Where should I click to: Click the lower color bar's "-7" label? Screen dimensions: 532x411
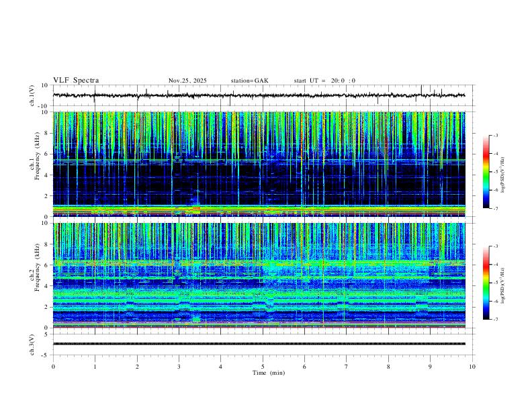coord(495,320)
